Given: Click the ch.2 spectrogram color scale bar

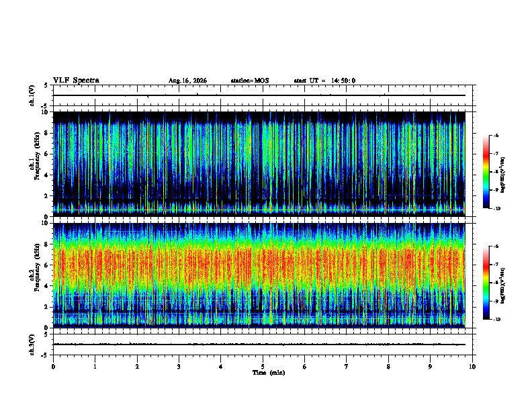Looking at the screenshot, I should (486, 283).
